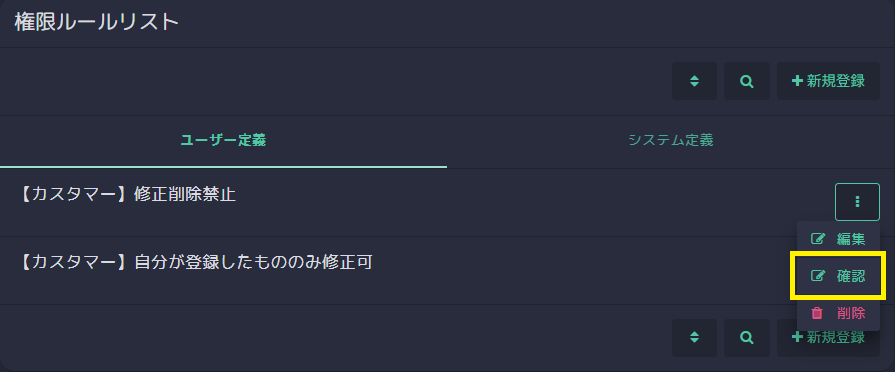Click the plus icon in bottom 新規登録
This screenshot has width=895, height=372.
(797, 338)
